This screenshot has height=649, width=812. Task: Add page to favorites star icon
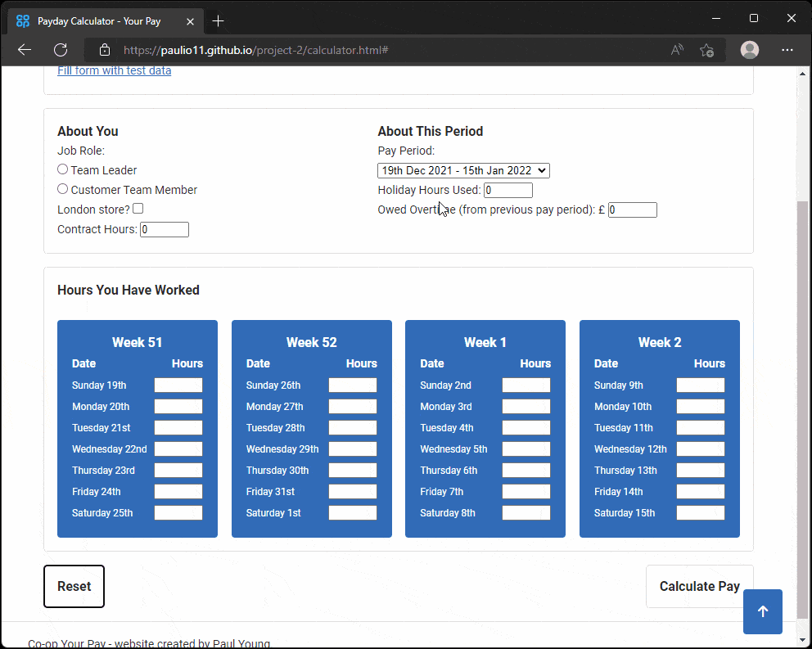click(x=706, y=50)
